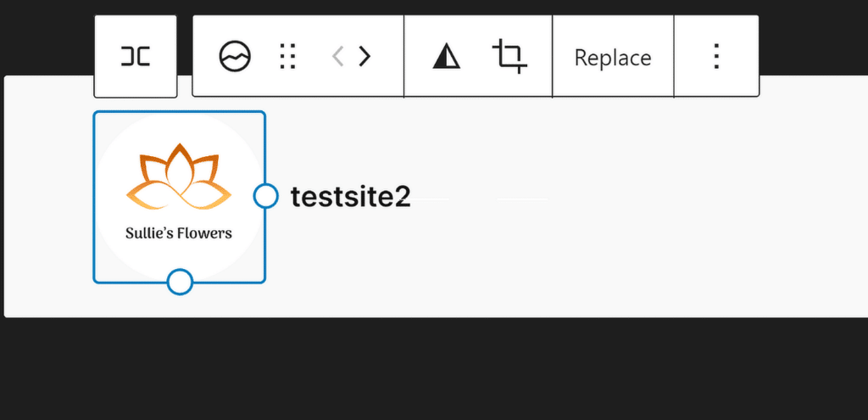Screen dimensions: 868x420
Task: Click the "Sullie's Flowers" text in logo
Action: [x=179, y=232]
